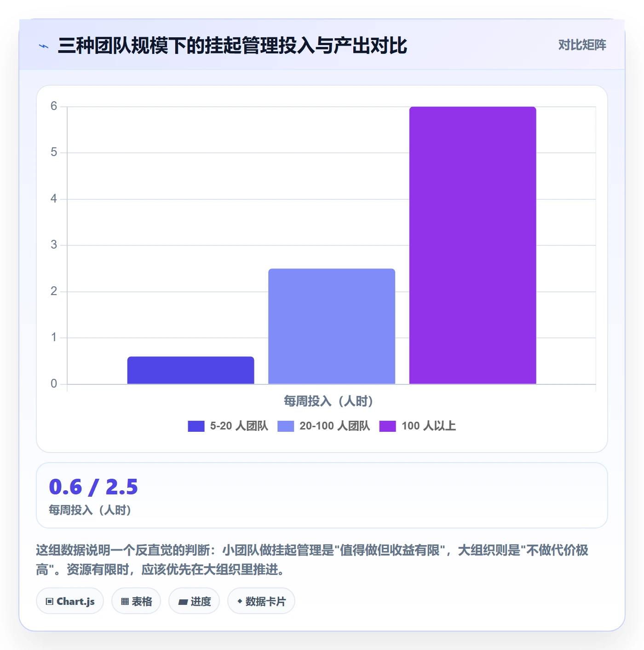The image size is (644, 650).
Task: Click the y-axis label 6
Action: click(x=54, y=106)
